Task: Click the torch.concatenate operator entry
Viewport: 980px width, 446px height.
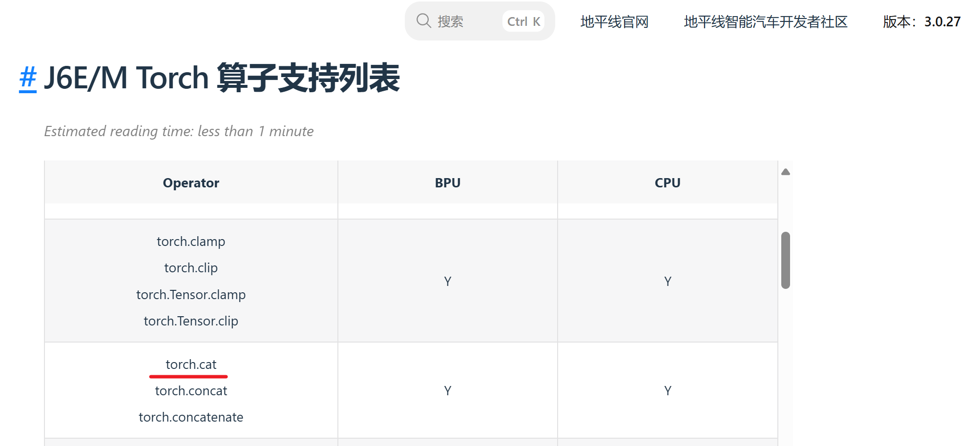Action: [x=191, y=417]
